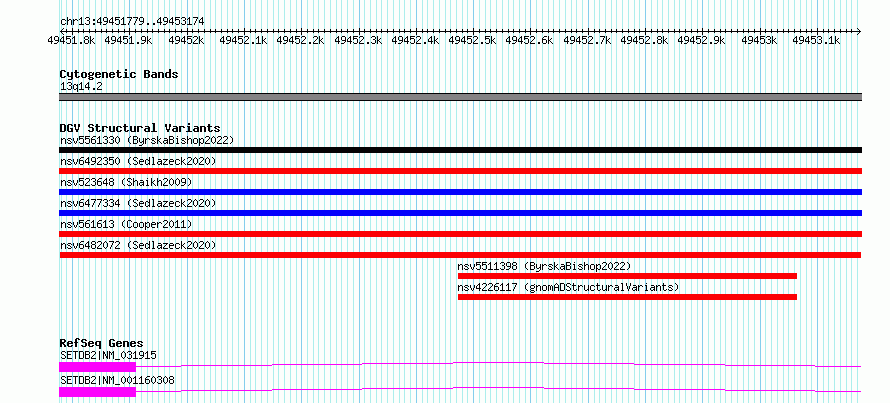The height and width of the screenshot is (403, 890).
Task: Click the 49452.2k ruler tick label
Action: pos(300,40)
